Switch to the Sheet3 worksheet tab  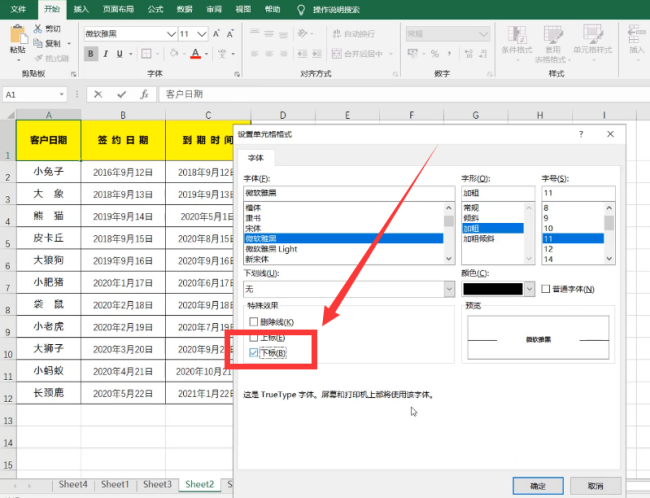(x=157, y=484)
